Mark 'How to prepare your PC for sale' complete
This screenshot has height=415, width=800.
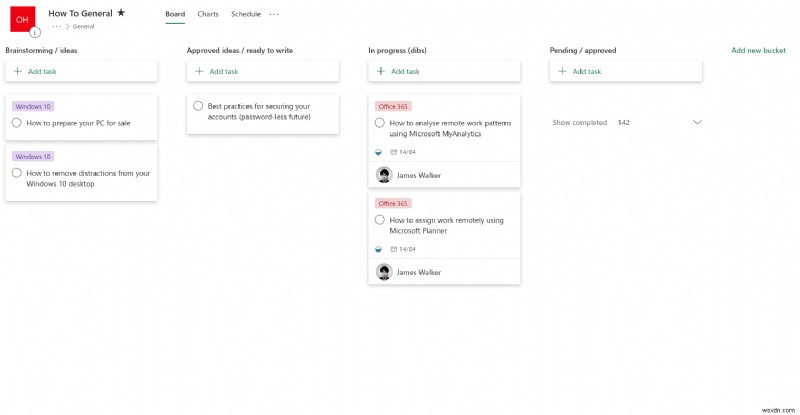[x=17, y=123]
